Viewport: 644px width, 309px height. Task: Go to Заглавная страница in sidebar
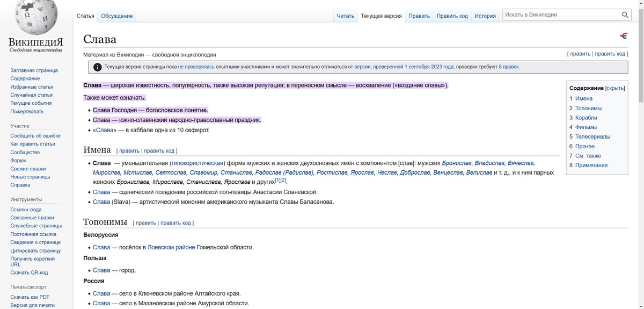[34, 70]
